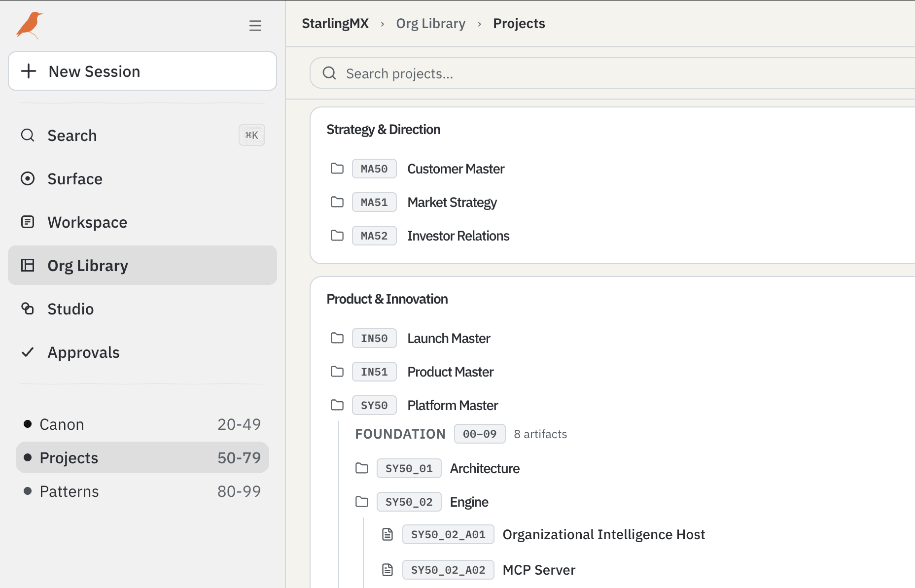The image size is (915, 588).
Task: Open the Surface section
Action: 142,178
